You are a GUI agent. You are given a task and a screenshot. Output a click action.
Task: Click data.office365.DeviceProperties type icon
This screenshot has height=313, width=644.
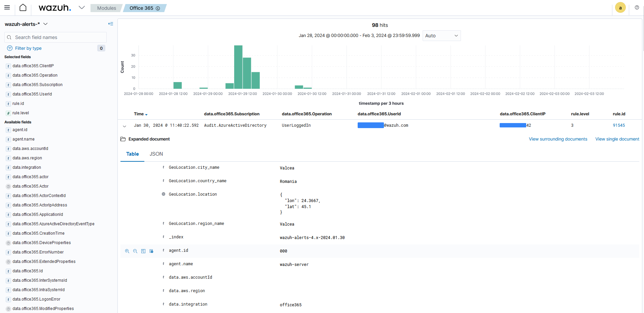(8, 243)
